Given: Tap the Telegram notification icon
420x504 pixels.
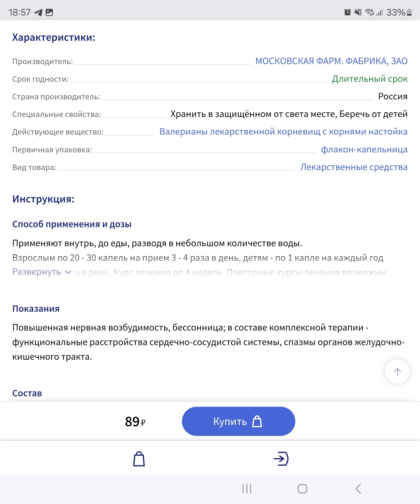Looking at the screenshot, I should [38, 12].
